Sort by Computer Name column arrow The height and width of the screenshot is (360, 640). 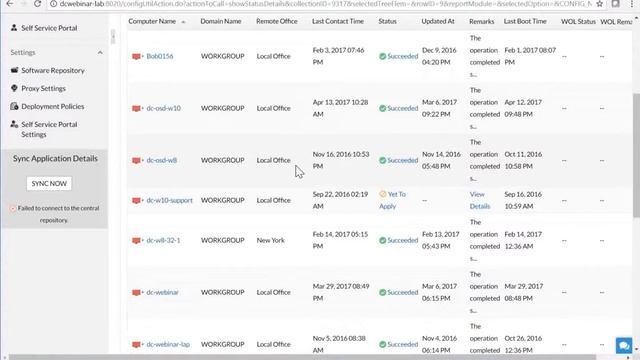[x=183, y=22]
